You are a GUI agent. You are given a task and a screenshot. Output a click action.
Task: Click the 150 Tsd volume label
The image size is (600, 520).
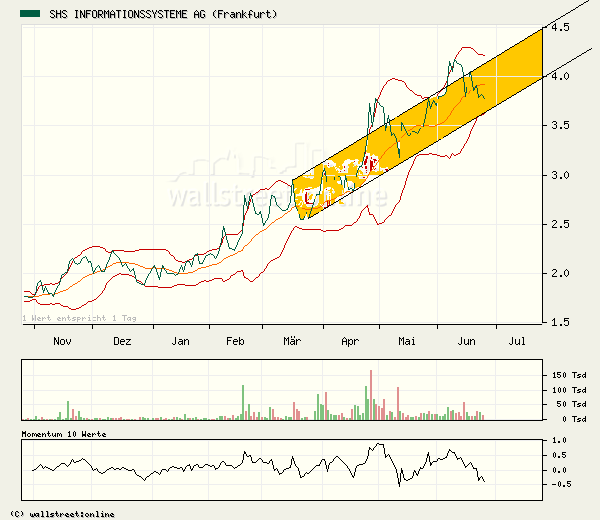tap(569, 375)
